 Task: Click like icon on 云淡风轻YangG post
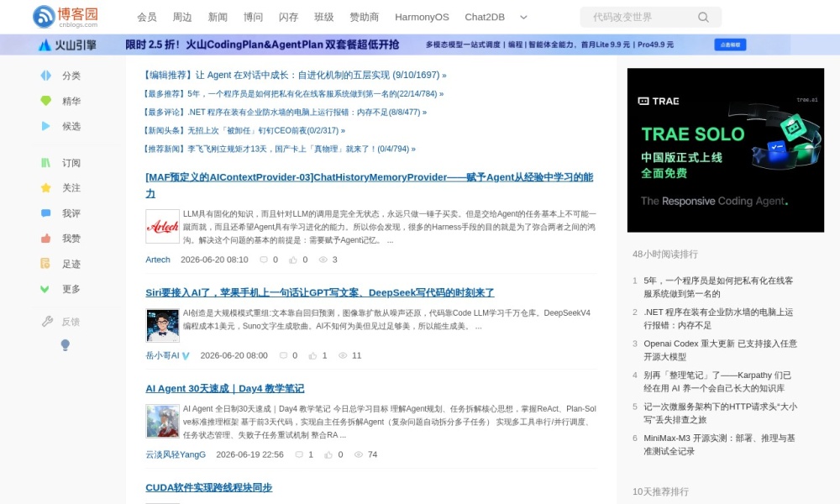(328, 454)
